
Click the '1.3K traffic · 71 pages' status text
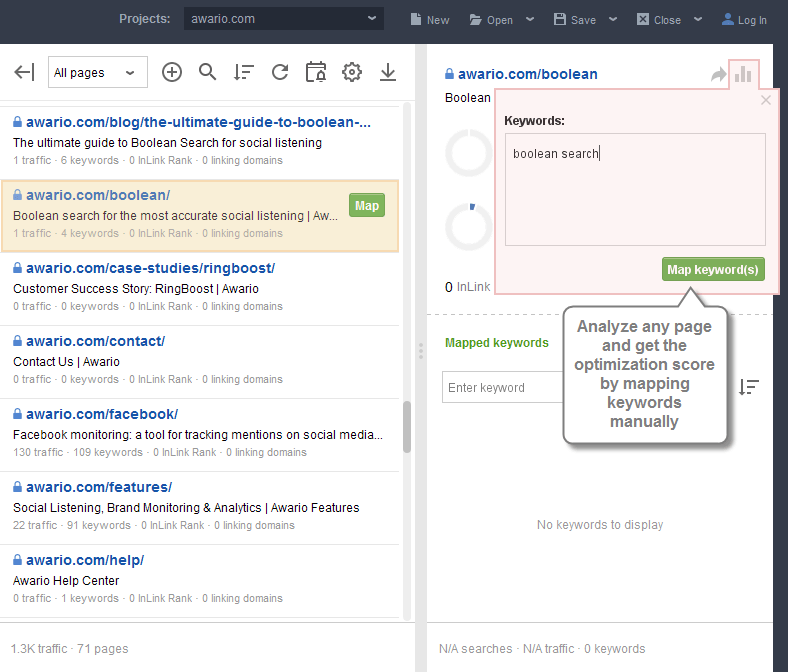[x=69, y=649]
